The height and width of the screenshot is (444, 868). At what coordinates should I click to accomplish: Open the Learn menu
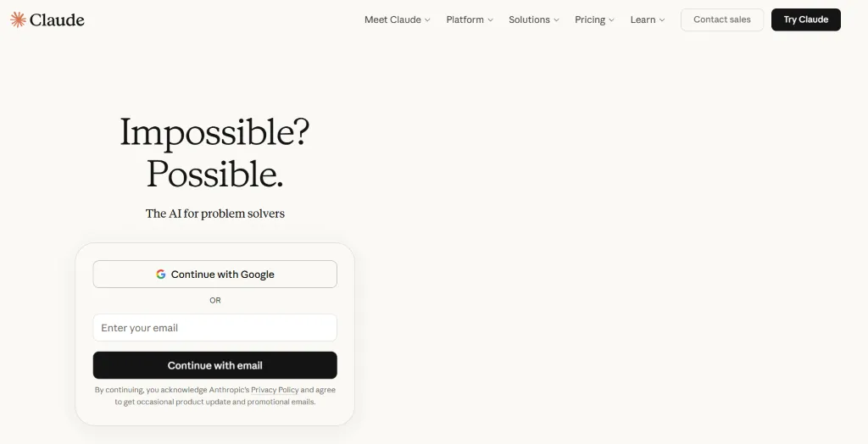click(x=643, y=19)
